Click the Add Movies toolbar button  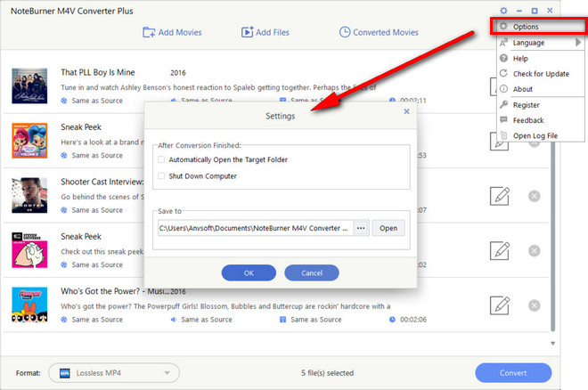click(172, 32)
